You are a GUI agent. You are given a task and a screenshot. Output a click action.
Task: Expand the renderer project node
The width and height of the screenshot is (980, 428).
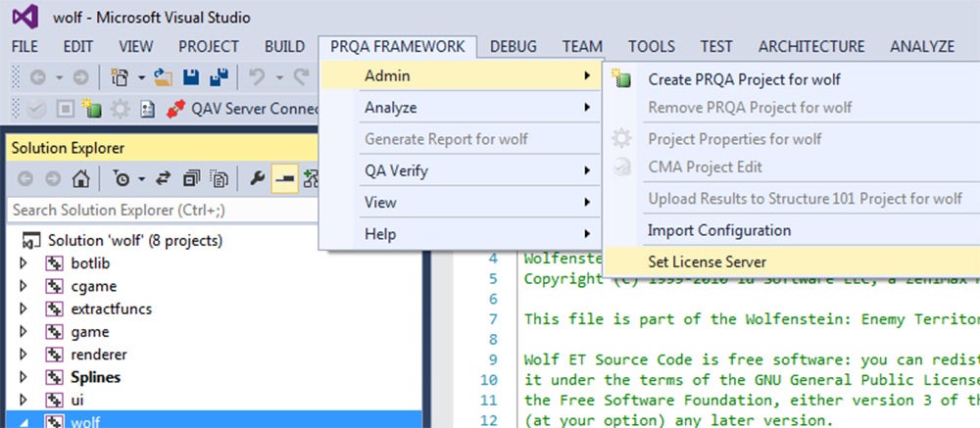24,355
